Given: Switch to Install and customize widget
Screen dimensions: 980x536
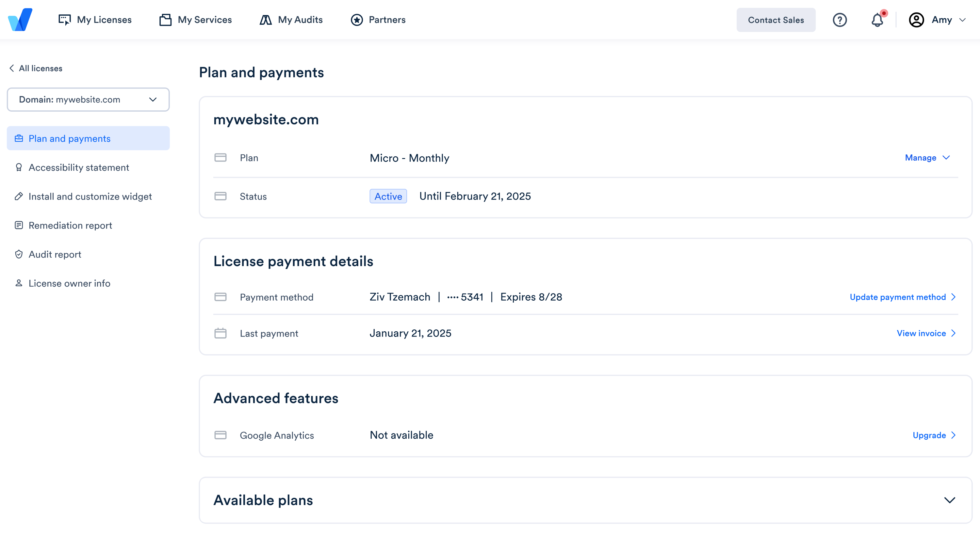Looking at the screenshot, I should 90,196.
